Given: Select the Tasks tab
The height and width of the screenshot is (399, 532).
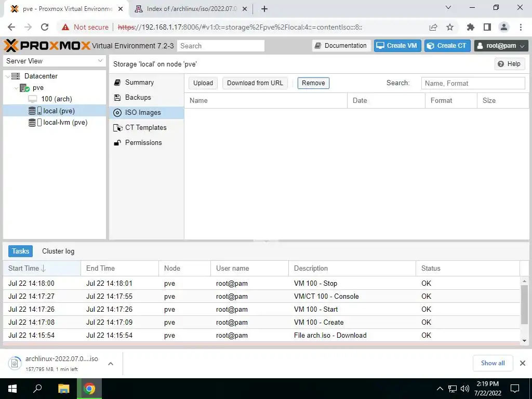Looking at the screenshot, I should 20,251.
